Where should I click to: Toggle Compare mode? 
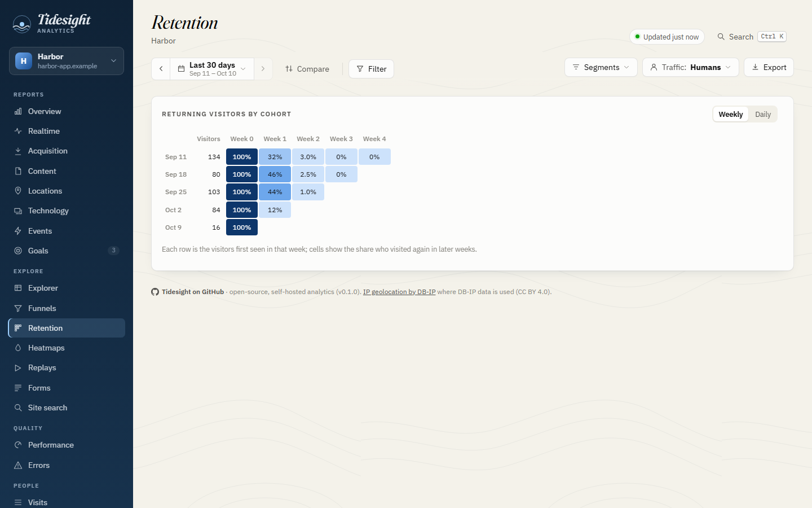[307, 69]
